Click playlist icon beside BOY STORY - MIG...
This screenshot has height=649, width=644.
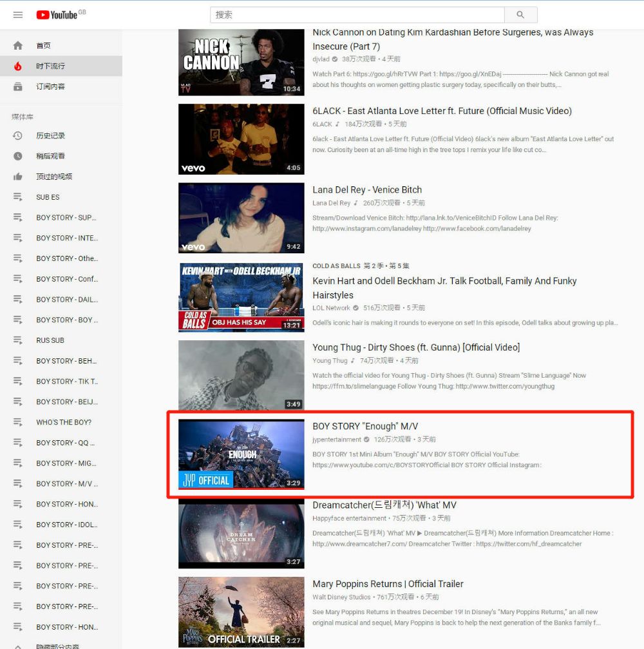(18, 463)
